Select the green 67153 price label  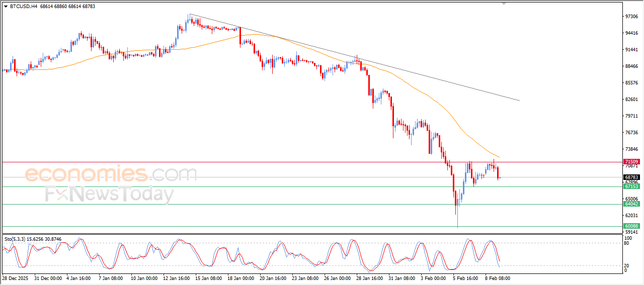(631, 186)
